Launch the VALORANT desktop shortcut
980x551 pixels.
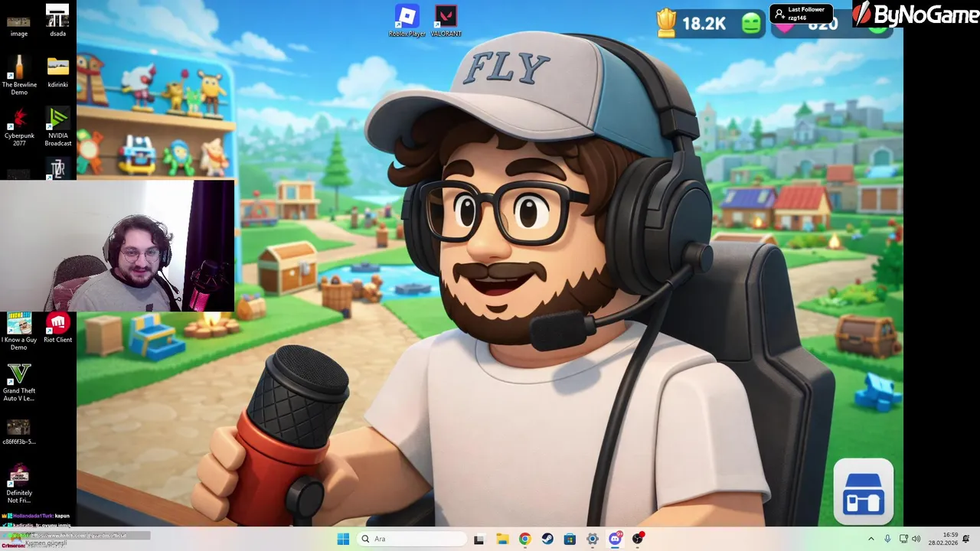tap(446, 21)
